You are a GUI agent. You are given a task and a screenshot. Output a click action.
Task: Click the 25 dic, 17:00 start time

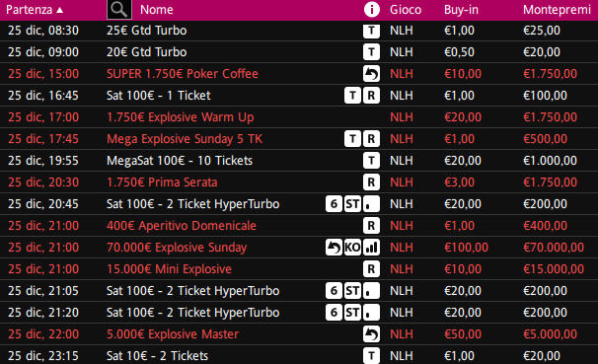coord(43,117)
